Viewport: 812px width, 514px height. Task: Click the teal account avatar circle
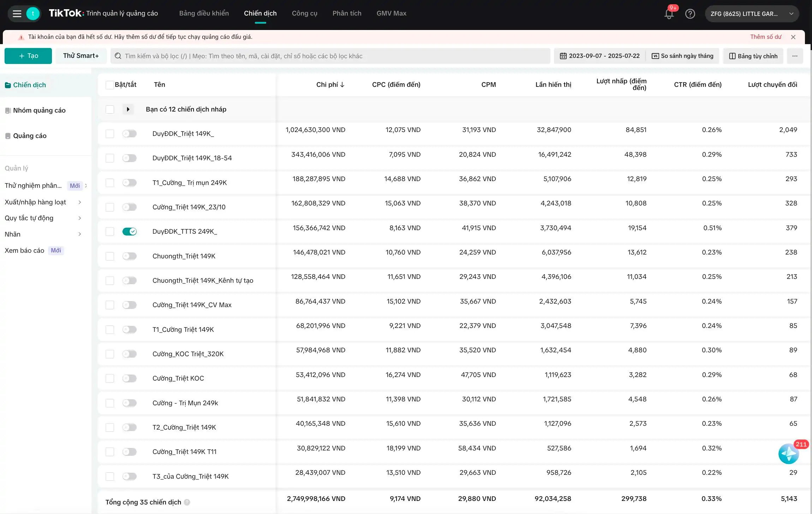tap(33, 14)
